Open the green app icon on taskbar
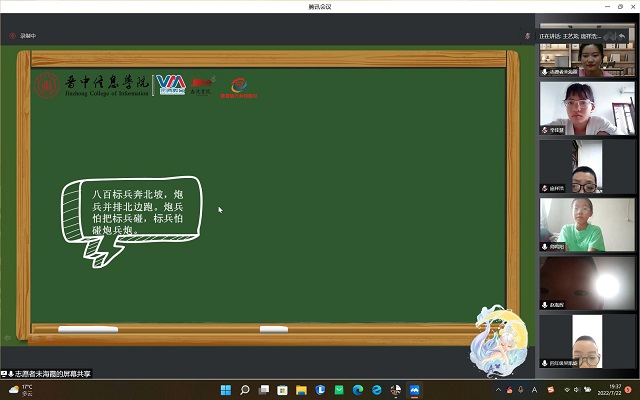The width and height of the screenshot is (640, 400). click(339, 390)
